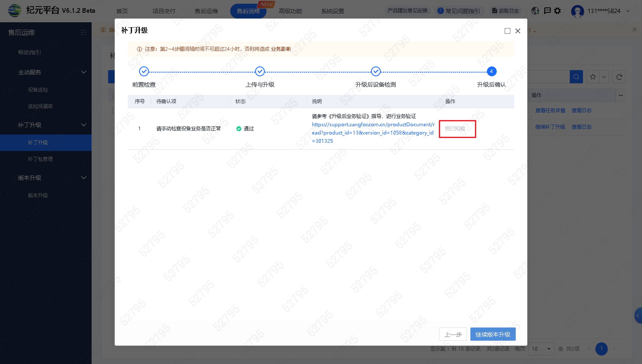Collapse the 售后运维 sidebar menu icon

coord(83,33)
